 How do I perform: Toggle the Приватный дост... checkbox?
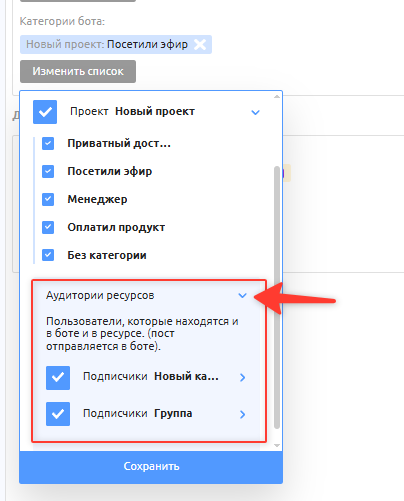[x=48, y=144]
